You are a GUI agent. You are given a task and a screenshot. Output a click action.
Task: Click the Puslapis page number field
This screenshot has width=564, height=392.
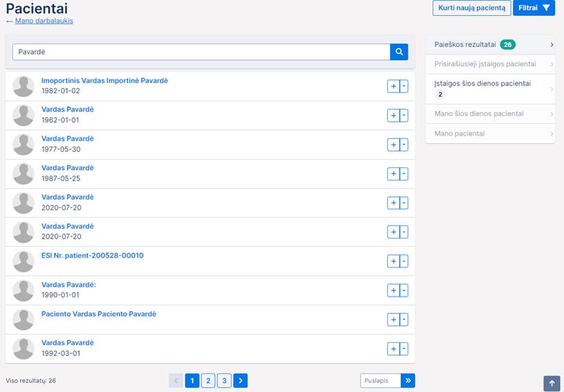(x=379, y=380)
